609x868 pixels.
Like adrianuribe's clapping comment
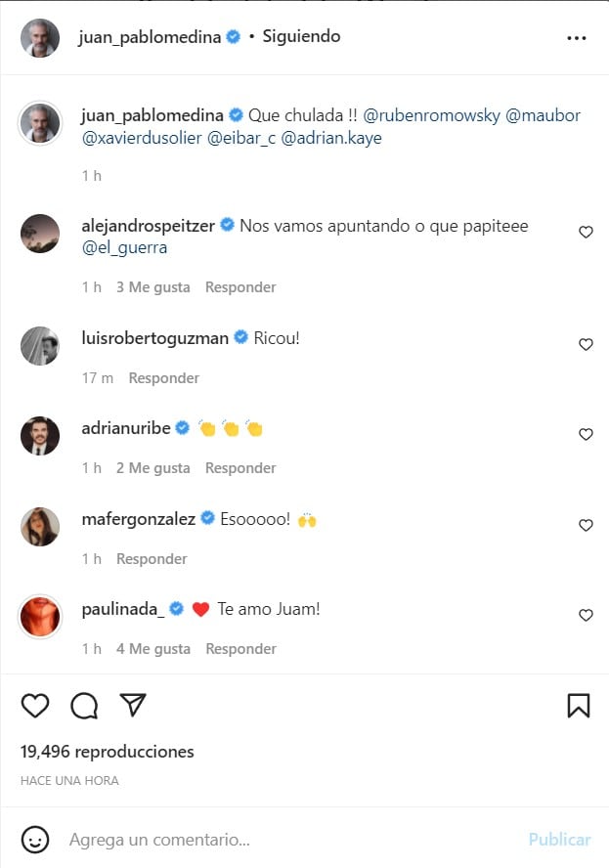click(x=586, y=435)
